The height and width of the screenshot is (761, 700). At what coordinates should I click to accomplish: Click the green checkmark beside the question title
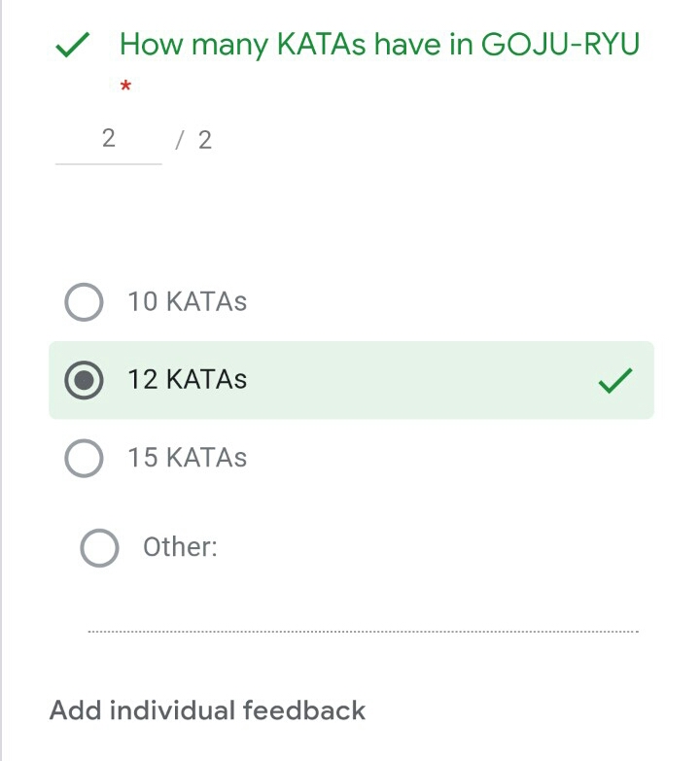click(x=73, y=45)
